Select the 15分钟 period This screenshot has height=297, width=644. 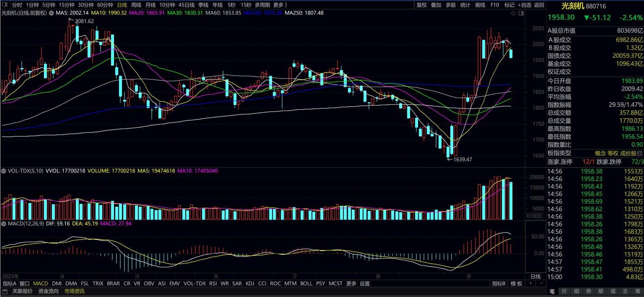point(67,5)
